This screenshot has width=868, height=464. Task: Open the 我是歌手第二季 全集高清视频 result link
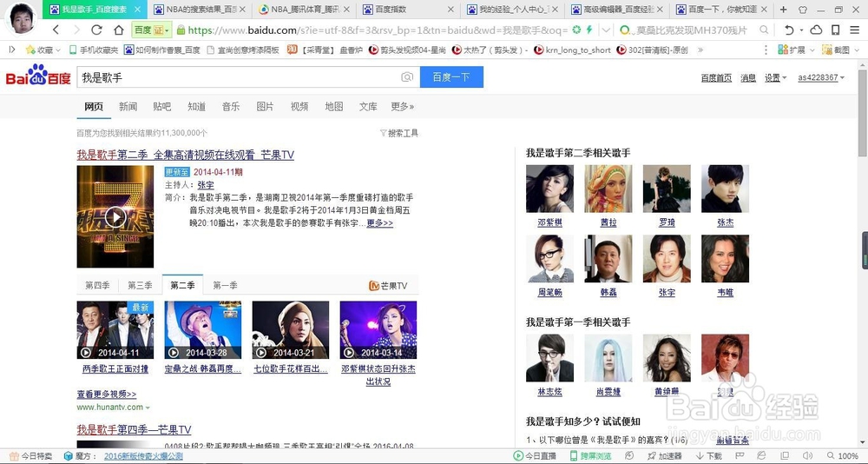pyautogui.click(x=186, y=155)
